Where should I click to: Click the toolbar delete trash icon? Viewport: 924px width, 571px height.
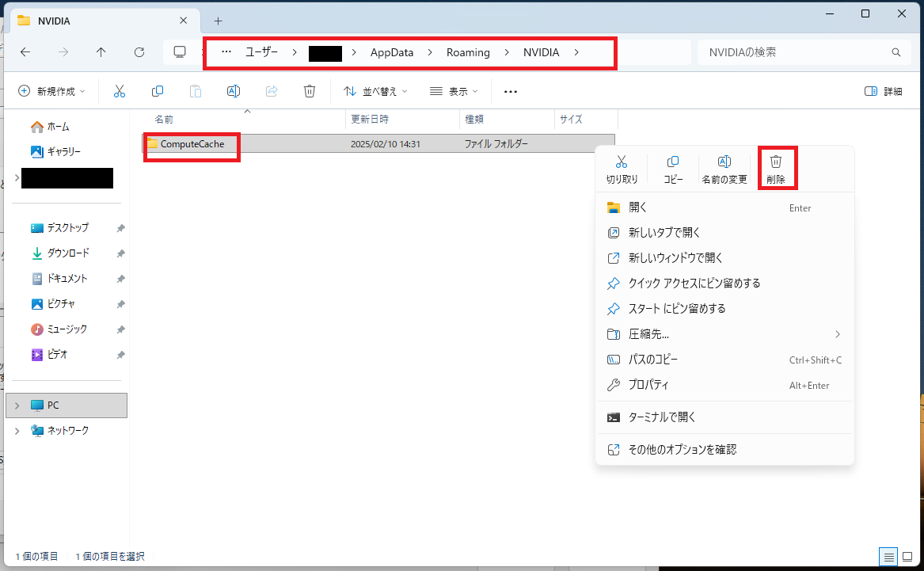click(x=310, y=91)
